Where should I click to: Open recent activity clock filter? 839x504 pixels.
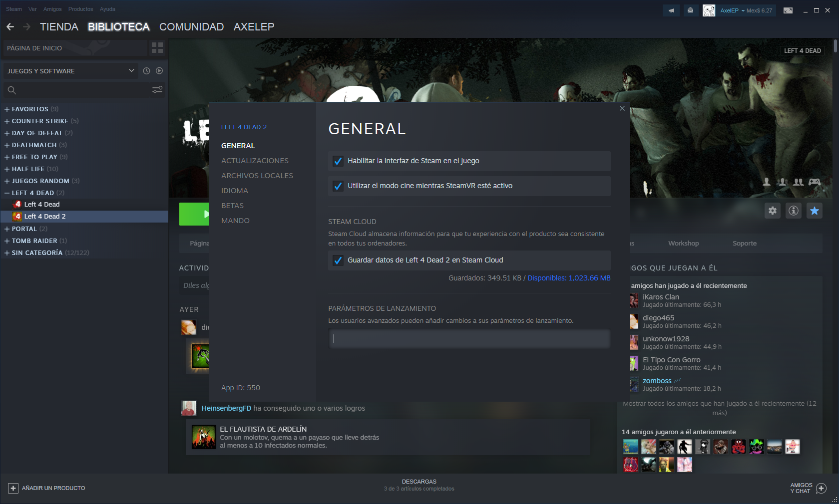click(146, 71)
